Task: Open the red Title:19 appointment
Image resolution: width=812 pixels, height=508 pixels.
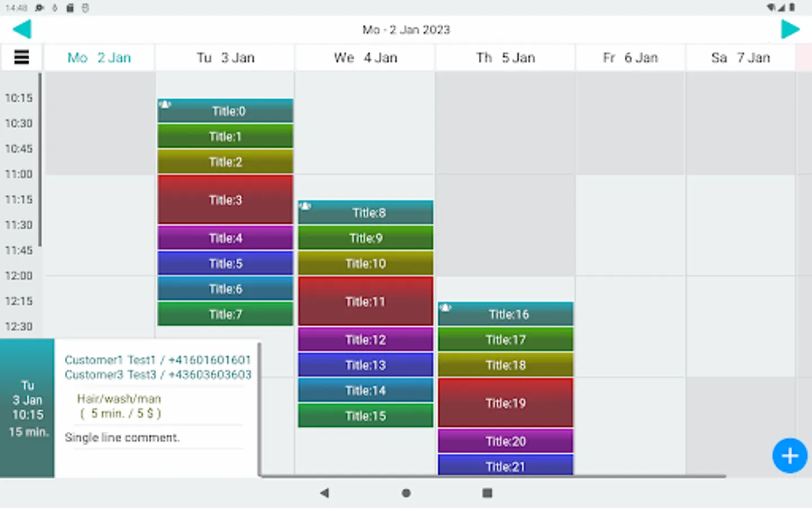Action: point(506,403)
